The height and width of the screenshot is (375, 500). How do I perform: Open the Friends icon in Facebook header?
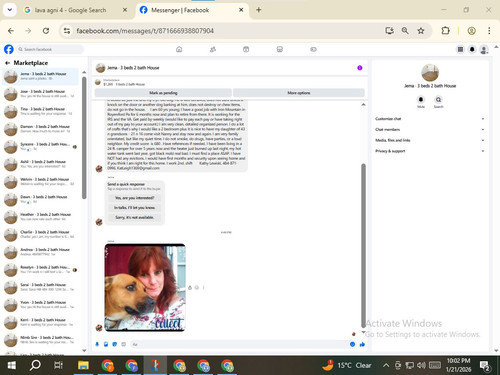[213, 49]
